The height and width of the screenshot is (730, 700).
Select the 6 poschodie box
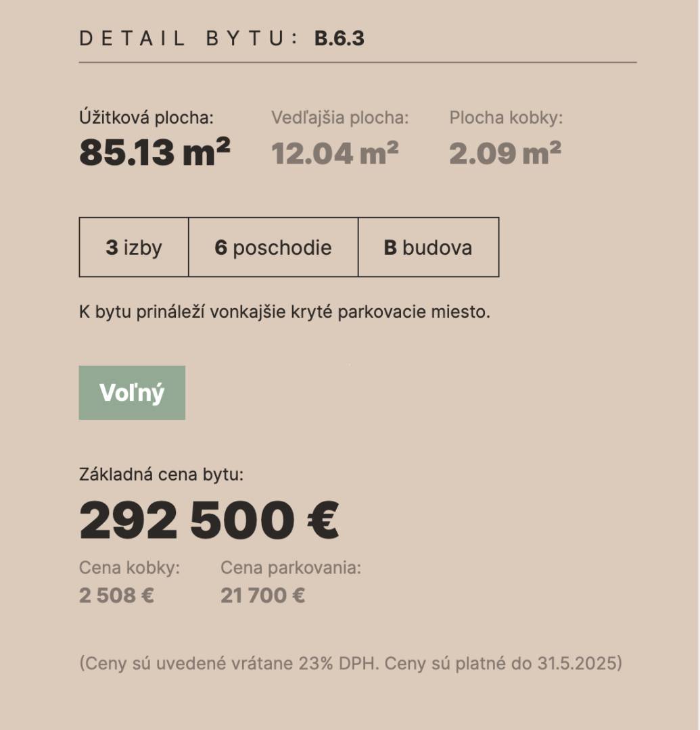(x=273, y=247)
